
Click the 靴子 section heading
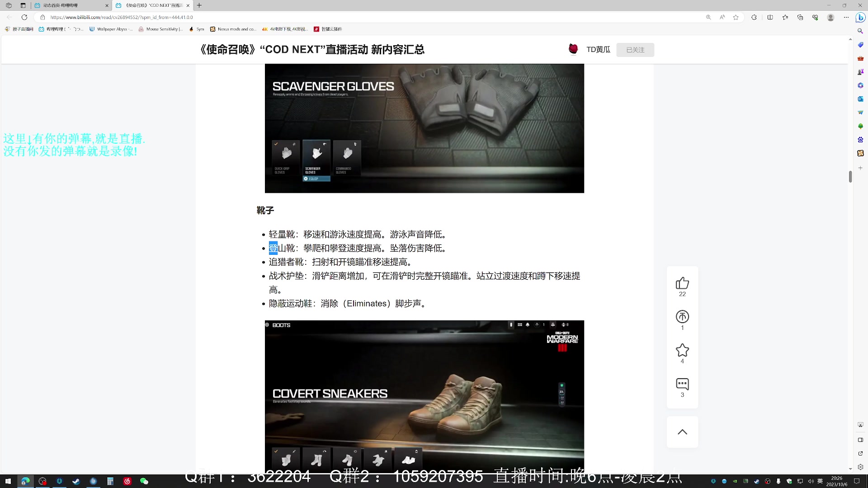tap(265, 210)
